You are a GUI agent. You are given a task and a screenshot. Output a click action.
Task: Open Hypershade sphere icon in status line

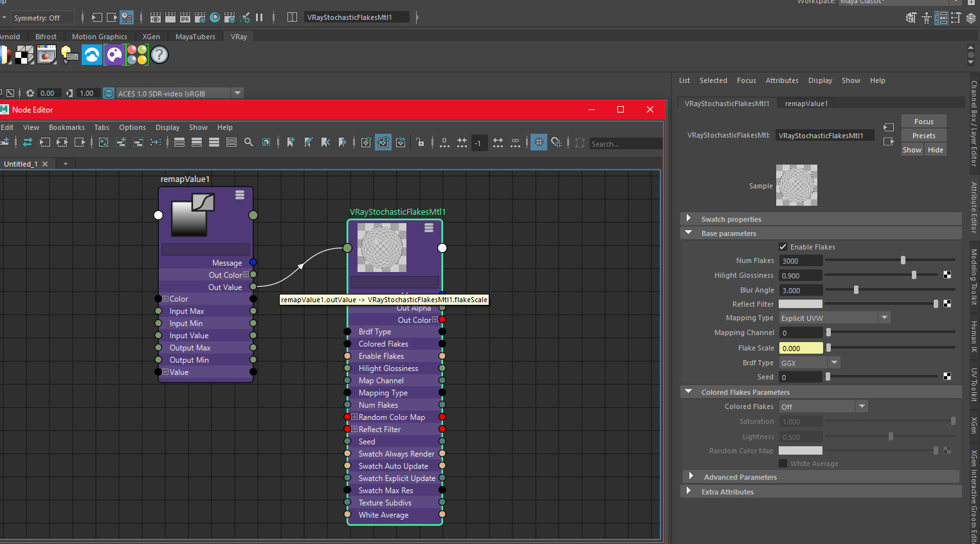coord(215,17)
